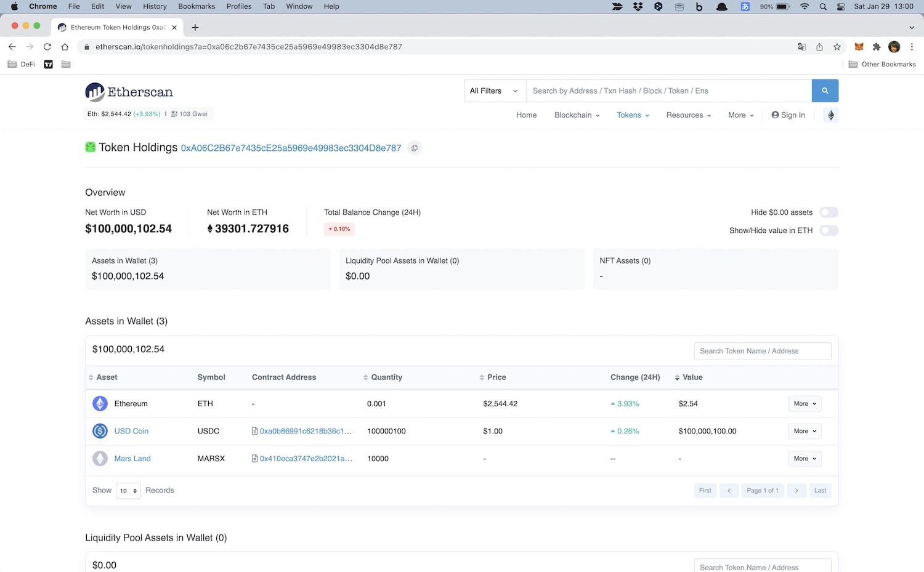Viewport: 924px width, 572px height.
Task: Open the Window menu
Action: pyautogui.click(x=299, y=6)
